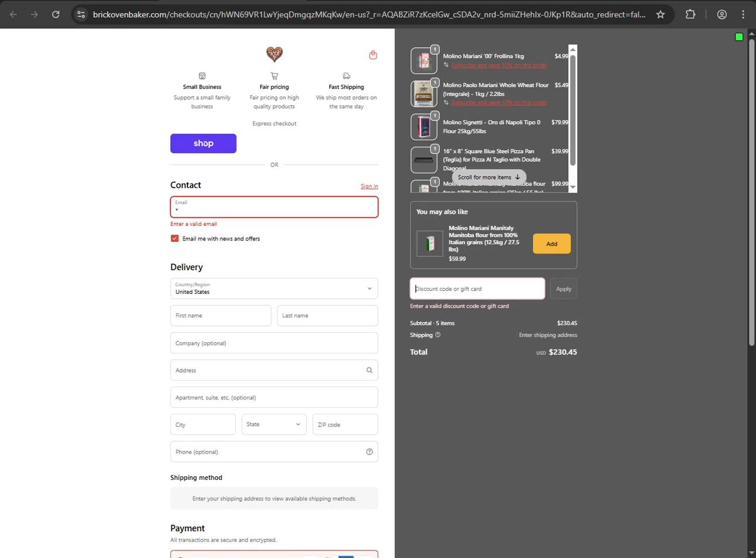Viewport: 756px width, 558px height.
Task: Add Manitaly Manitoba flour 12.5kg to order
Action: point(552,243)
